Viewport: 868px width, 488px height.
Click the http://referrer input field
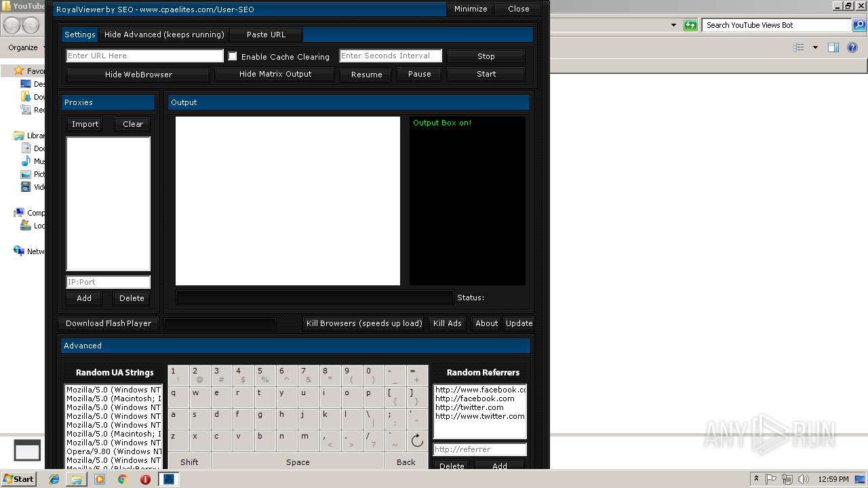coord(479,449)
